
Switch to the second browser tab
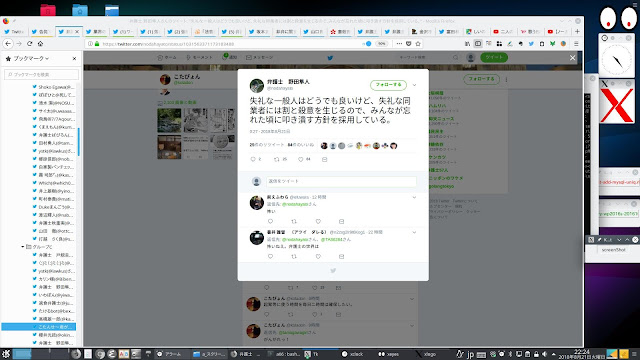(x=41, y=31)
